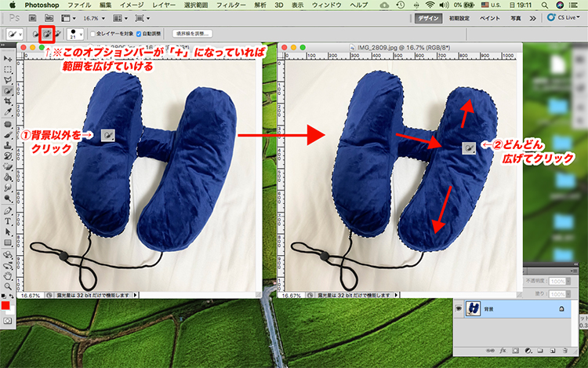Screen dimensions: 588x368
Task: Hide the 背景 layer via eye icon
Action: (x=459, y=308)
